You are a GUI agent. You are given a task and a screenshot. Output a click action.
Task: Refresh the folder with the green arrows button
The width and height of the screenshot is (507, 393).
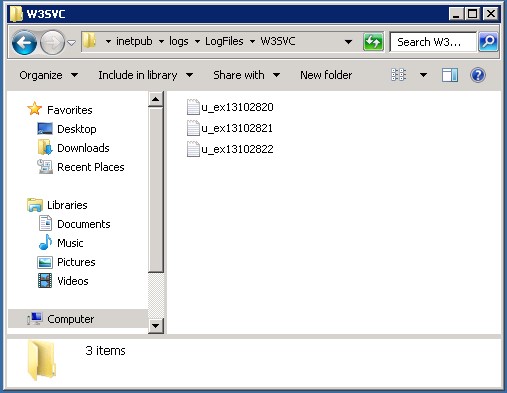pos(373,42)
